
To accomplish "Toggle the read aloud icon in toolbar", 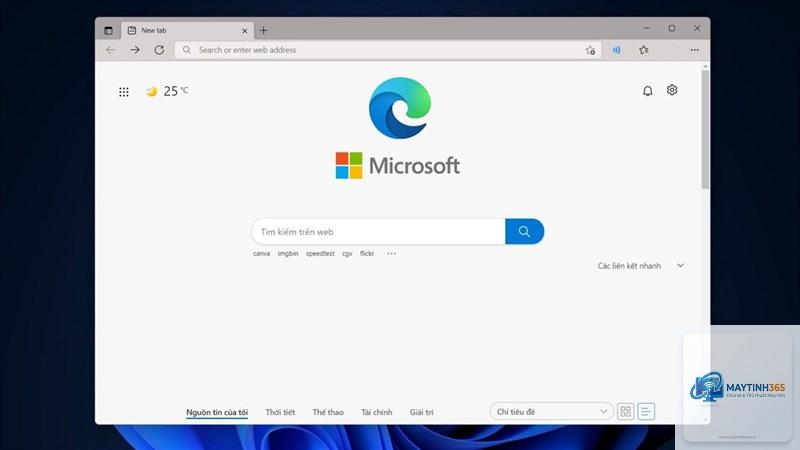I will pos(617,50).
